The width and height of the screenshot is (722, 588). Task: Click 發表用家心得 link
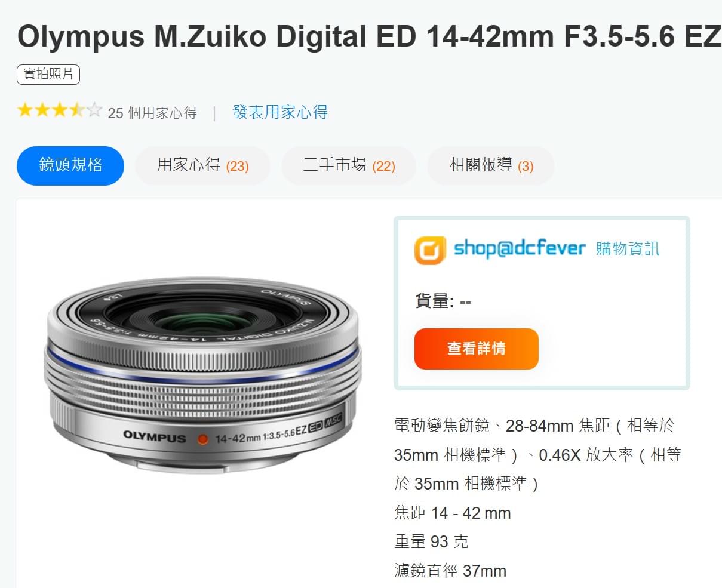point(280,112)
